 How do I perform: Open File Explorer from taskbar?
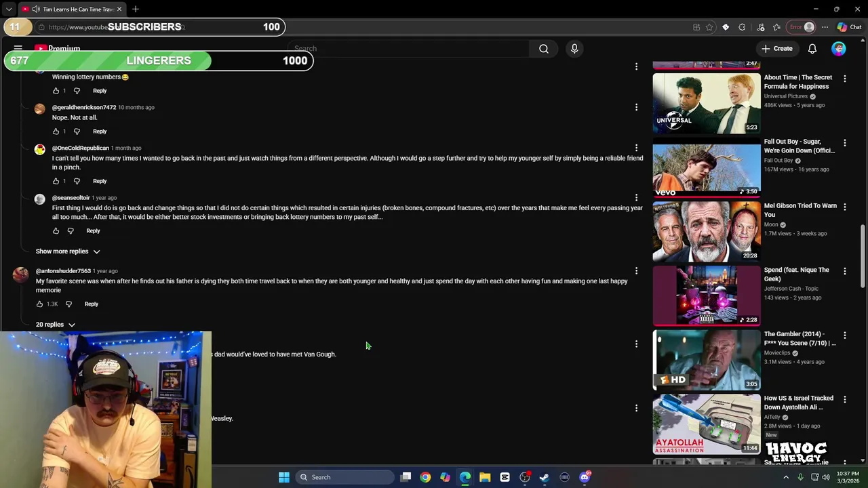(x=485, y=477)
